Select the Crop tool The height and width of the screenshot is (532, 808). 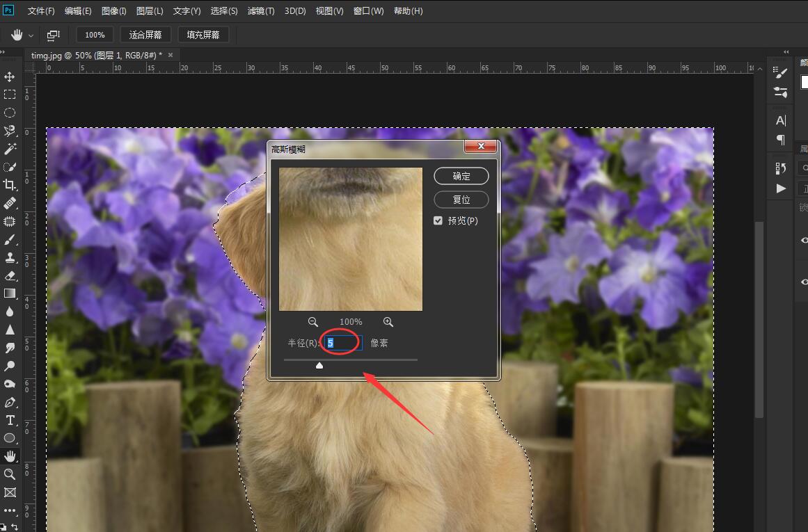click(9, 184)
